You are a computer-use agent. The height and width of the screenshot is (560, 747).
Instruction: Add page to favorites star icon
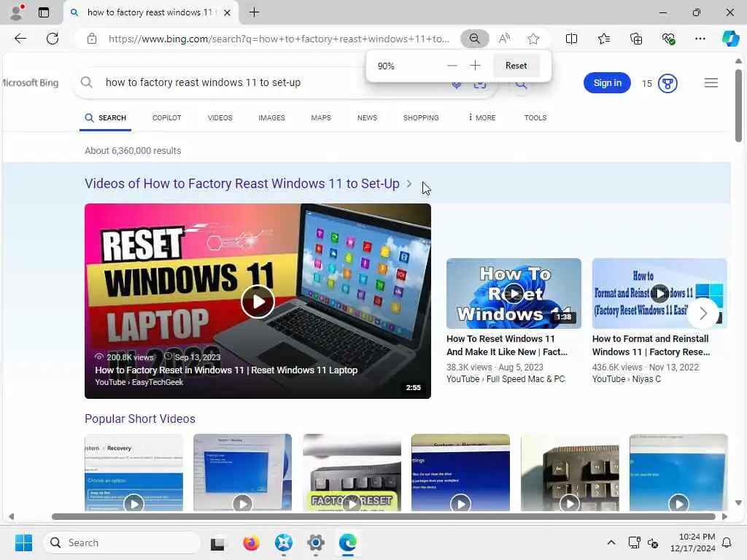pyautogui.click(x=533, y=39)
